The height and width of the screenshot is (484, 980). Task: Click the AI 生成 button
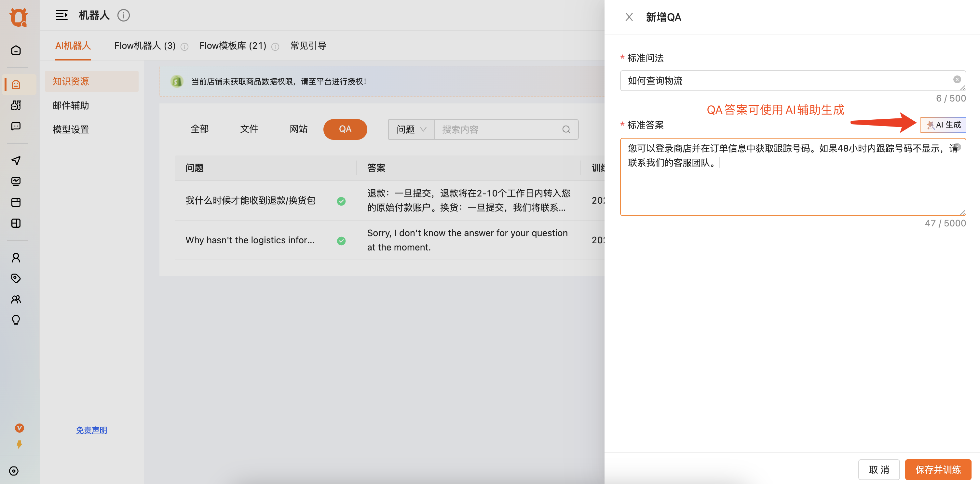tap(943, 125)
